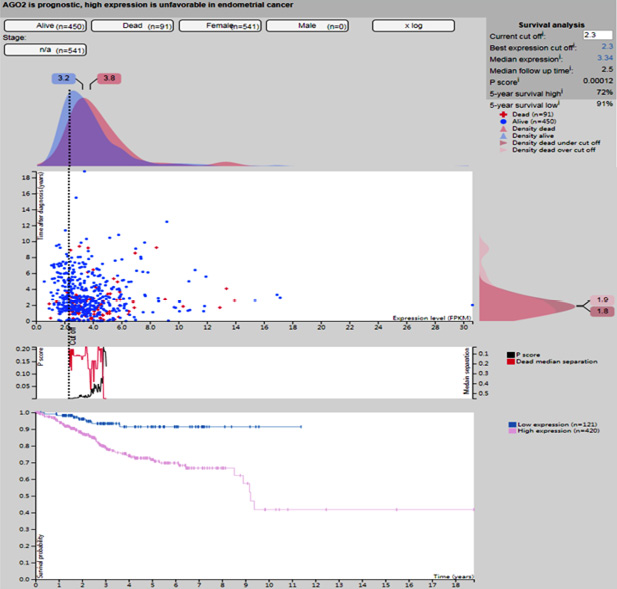Click the Density dead over cut off marker
This screenshot has width=617, height=589.
[x=503, y=150]
